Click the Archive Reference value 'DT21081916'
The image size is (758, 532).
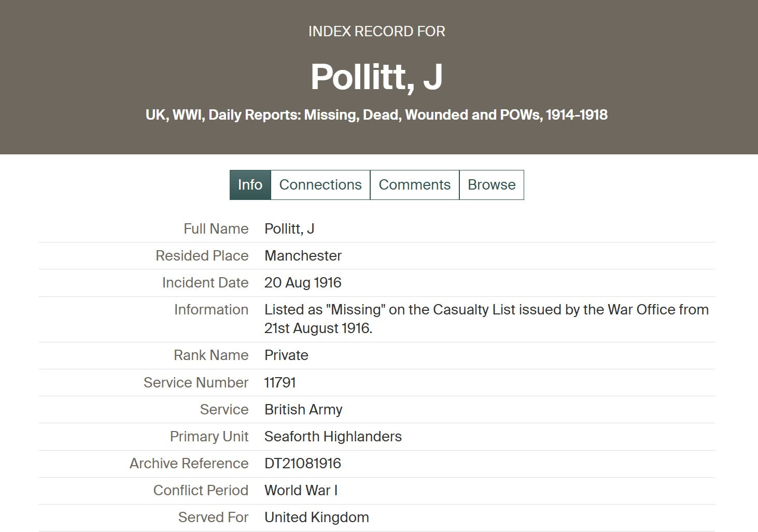[x=303, y=464]
